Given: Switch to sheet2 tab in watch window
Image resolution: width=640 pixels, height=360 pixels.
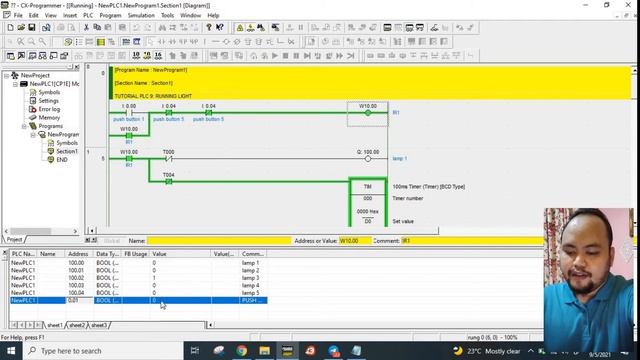Looking at the screenshot, I should [x=77, y=325].
